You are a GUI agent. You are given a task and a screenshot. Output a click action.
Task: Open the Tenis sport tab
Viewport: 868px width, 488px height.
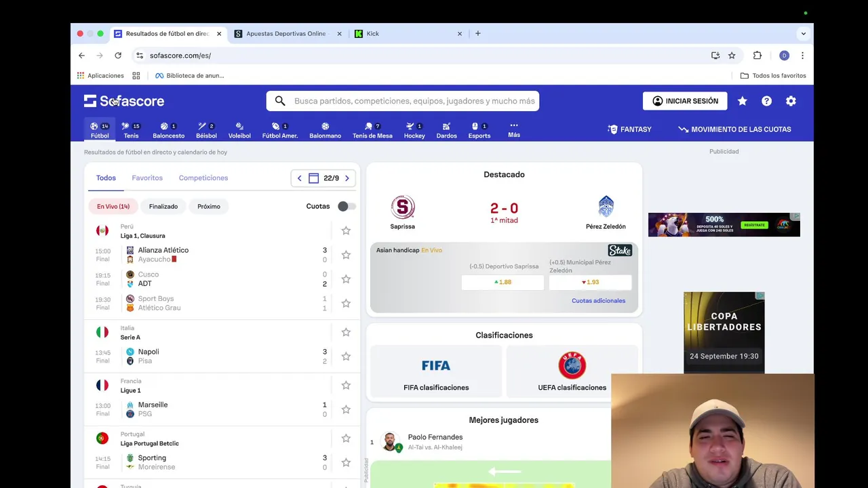[131, 130]
